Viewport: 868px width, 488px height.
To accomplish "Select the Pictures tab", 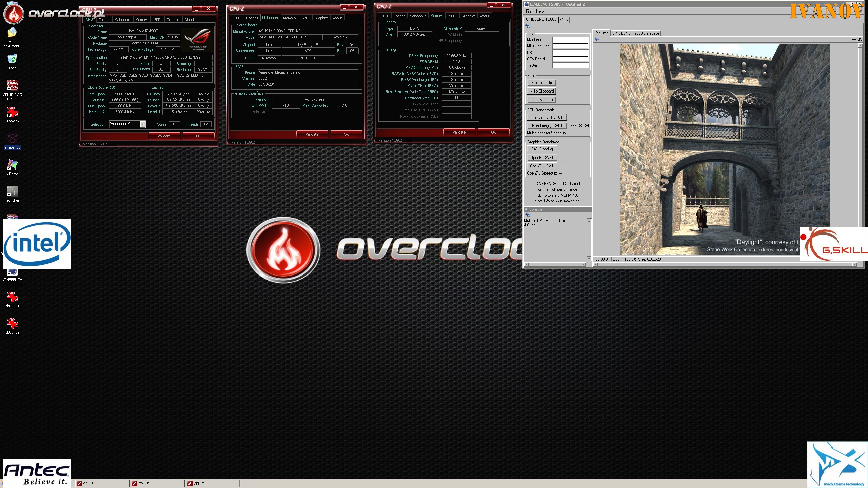I will click(602, 33).
